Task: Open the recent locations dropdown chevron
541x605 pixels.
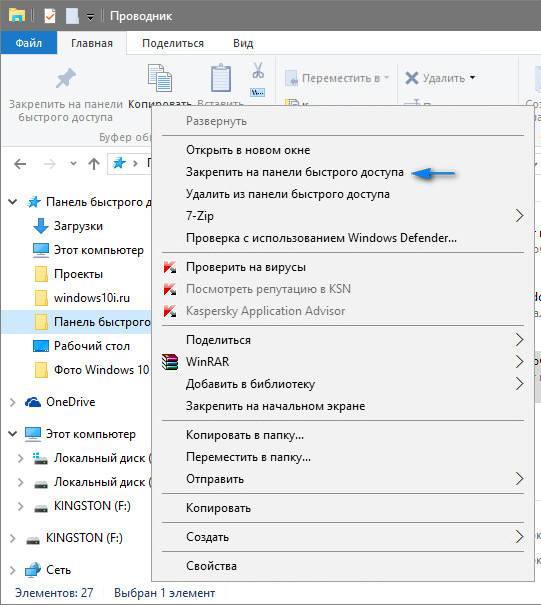Action: pyautogui.click(x=73, y=164)
